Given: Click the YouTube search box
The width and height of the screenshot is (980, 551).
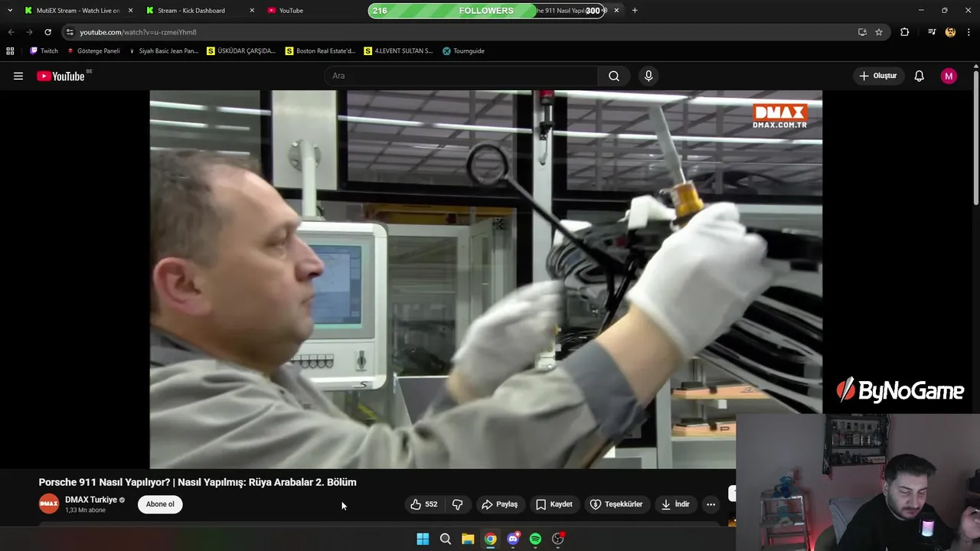Looking at the screenshot, I should tap(461, 76).
